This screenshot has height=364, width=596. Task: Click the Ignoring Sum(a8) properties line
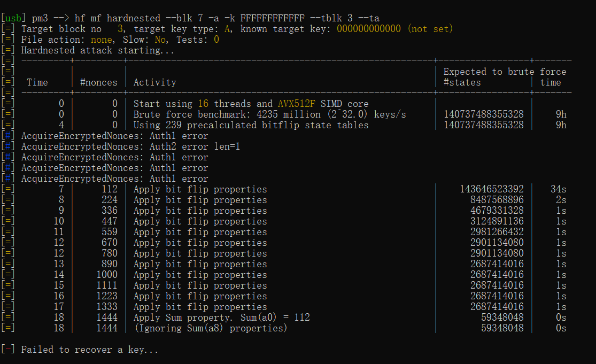[x=211, y=328]
